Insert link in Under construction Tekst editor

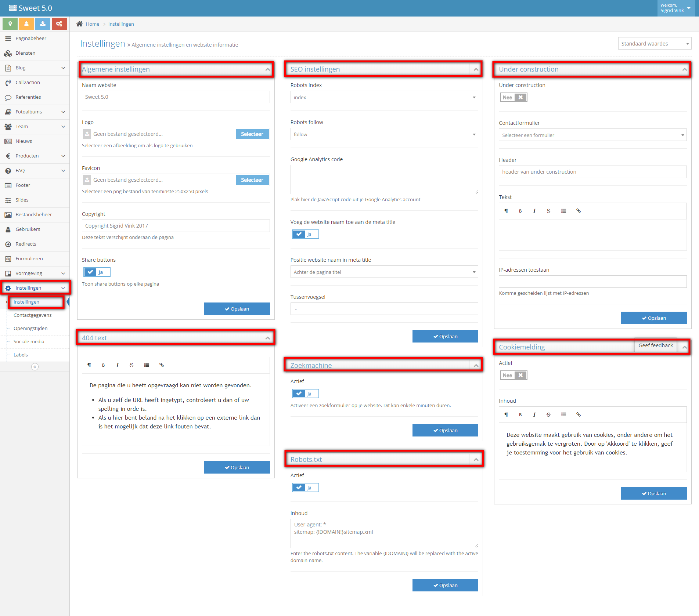pyautogui.click(x=579, y=211)
